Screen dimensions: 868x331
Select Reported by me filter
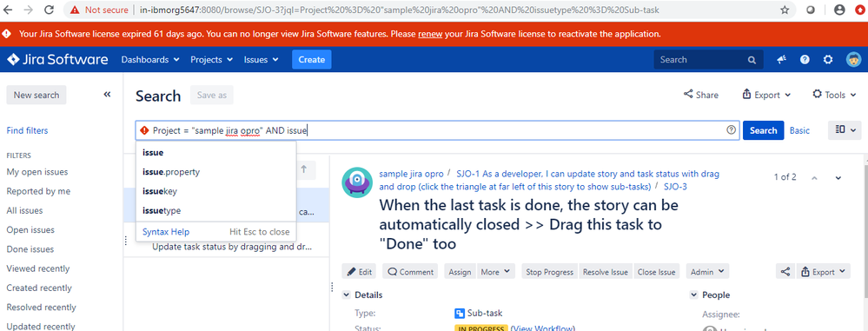click(38, 191)
